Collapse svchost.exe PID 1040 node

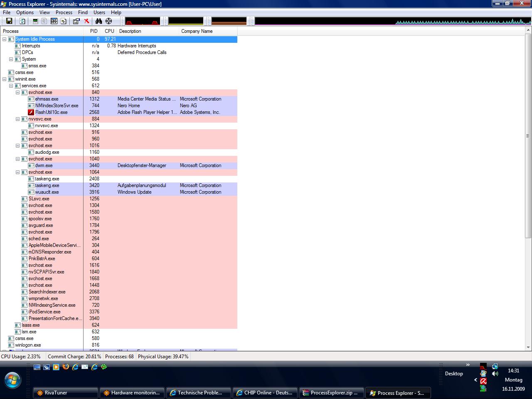pyautogui.click(x=18, y=159)
